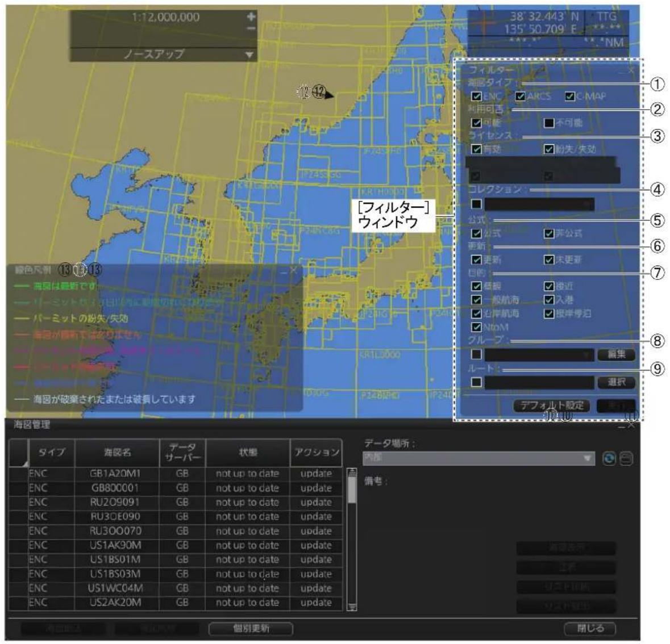670x644 pixels.
Task: Zoom in chart scale with plus icon
Action: [x=251, y=16]
